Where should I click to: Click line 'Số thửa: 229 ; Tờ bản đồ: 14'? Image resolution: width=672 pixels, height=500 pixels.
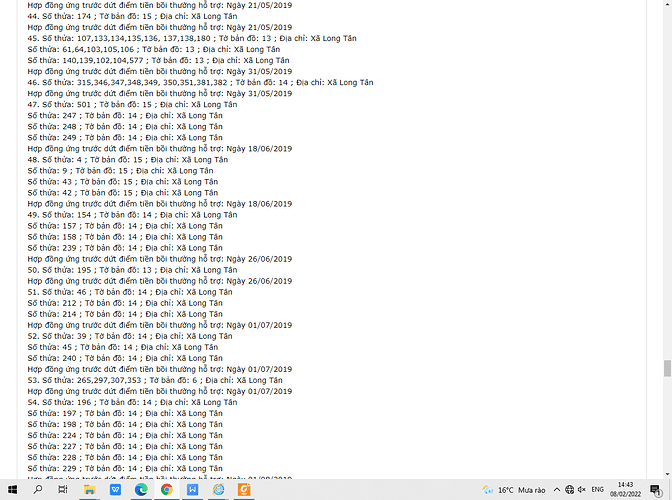(125, 469)
